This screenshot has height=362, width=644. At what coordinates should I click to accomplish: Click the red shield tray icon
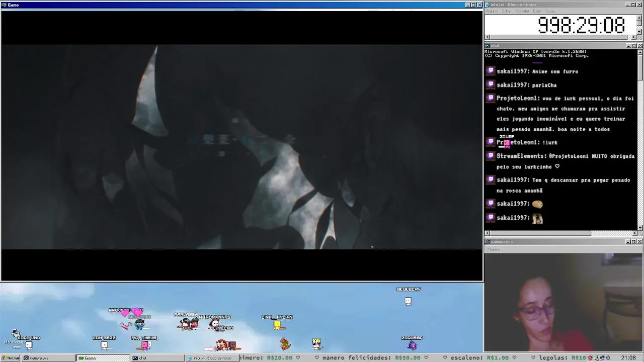(x=590, y=358)
